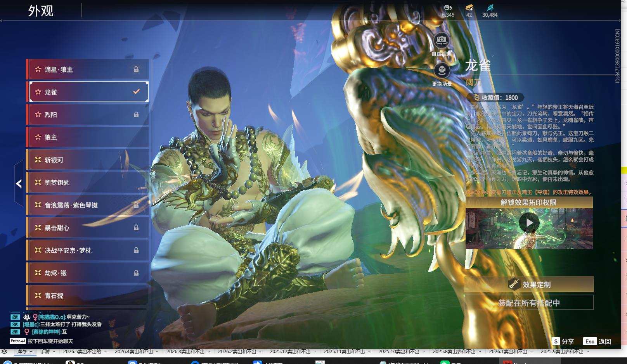
Task: Click 装配在所有搭配中 button
Action: point(529,303)
